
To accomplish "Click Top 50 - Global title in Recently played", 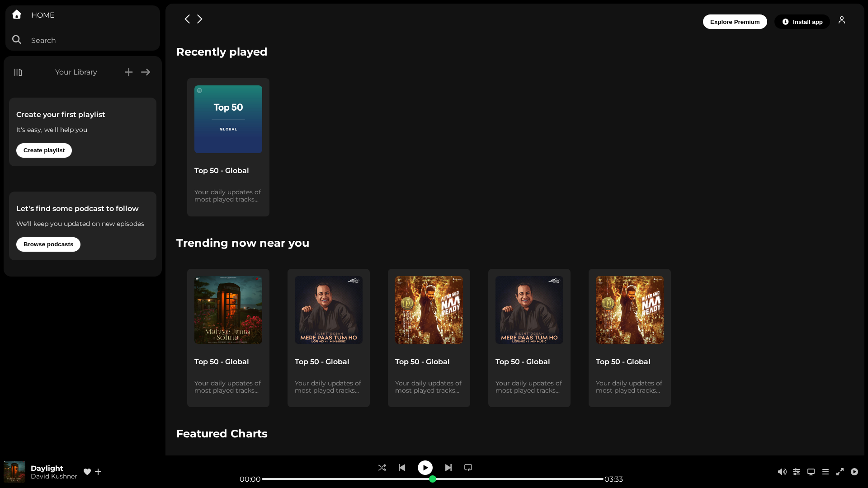I will 222,171.
